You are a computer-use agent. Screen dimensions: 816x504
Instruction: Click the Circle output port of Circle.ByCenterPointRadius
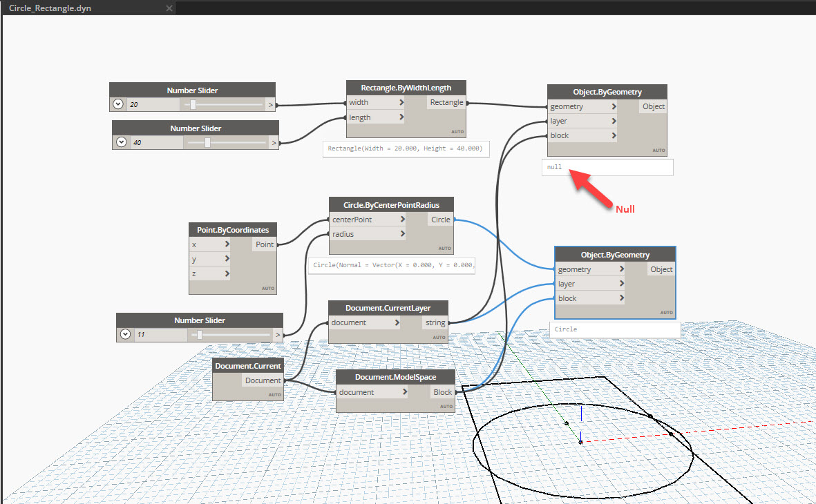point(440,219)
